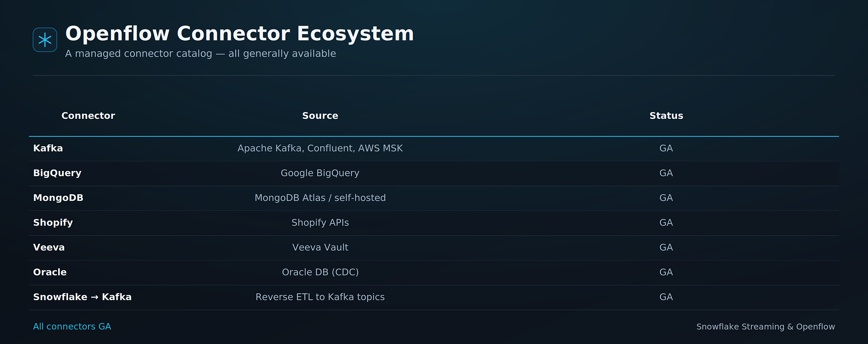
Task: Click the "MongoDB Atlas / self-hosted" source cell
Action: [320, 198]
